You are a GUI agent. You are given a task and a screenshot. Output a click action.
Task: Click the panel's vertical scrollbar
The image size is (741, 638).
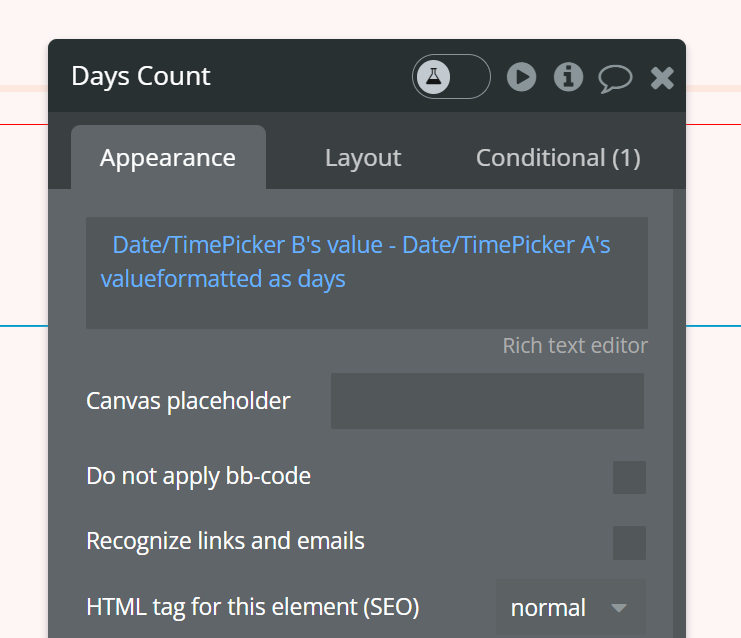(x=679, y=400)
